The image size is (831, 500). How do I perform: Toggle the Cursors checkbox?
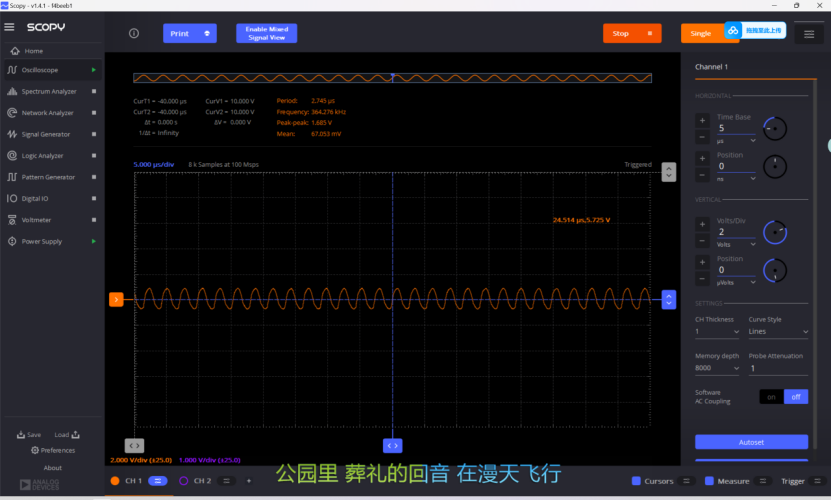tap(636, 481)
